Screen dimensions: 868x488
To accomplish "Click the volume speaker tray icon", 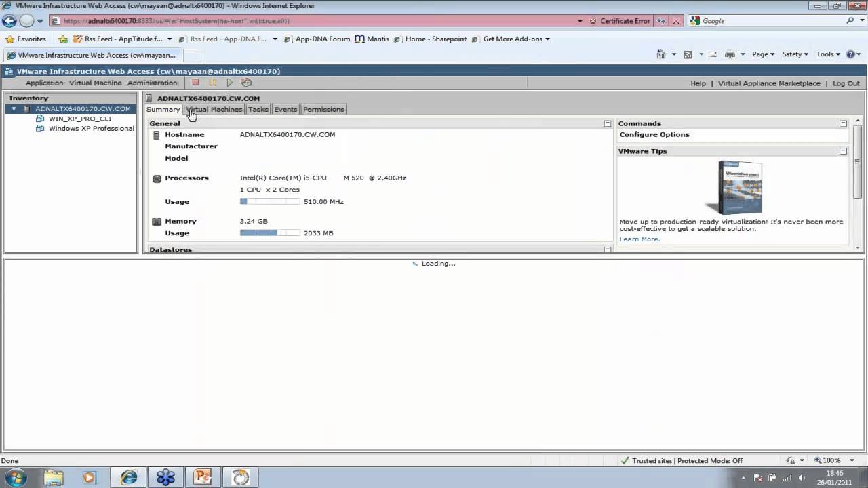I will click(802, 478).
